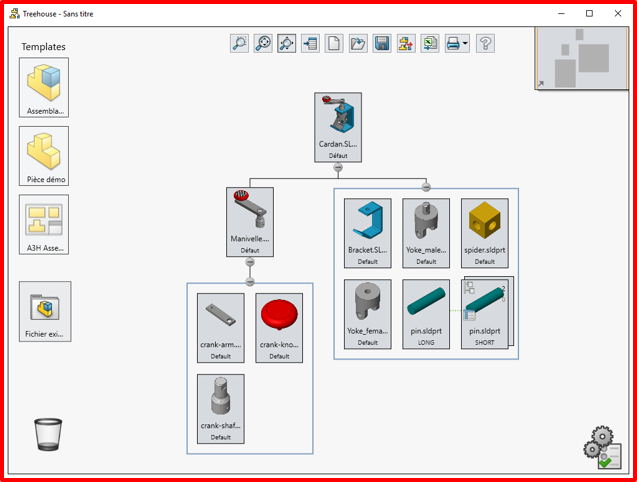Select the spider.sldprt part node
The height and width of the screenshot is (482, 637).
(485, 233)
